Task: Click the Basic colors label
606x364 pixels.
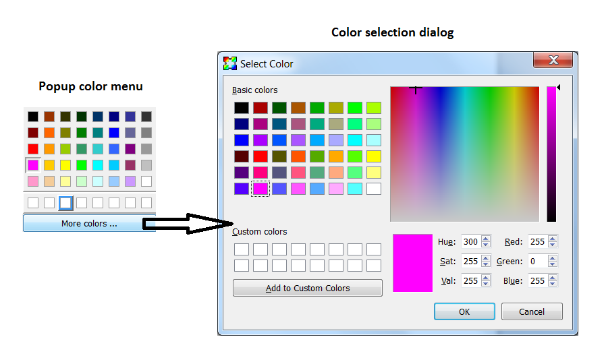Action: [254, 90]
